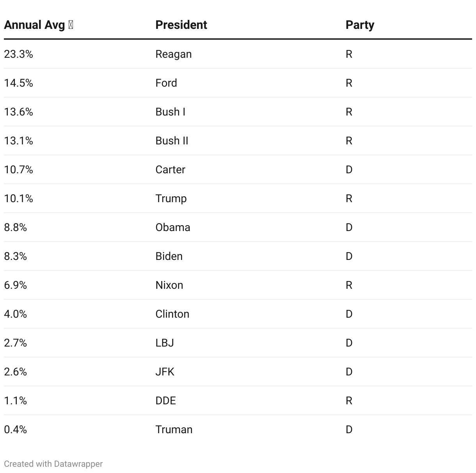Screen dimensions: 476x473
Task: Sort table by Annual Avg column header
Action: (x=39, y=25)
